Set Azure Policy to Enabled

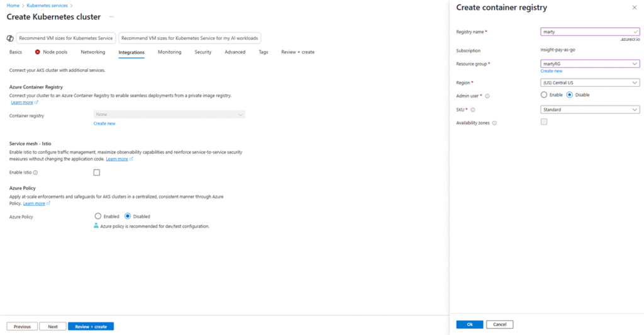97,216
